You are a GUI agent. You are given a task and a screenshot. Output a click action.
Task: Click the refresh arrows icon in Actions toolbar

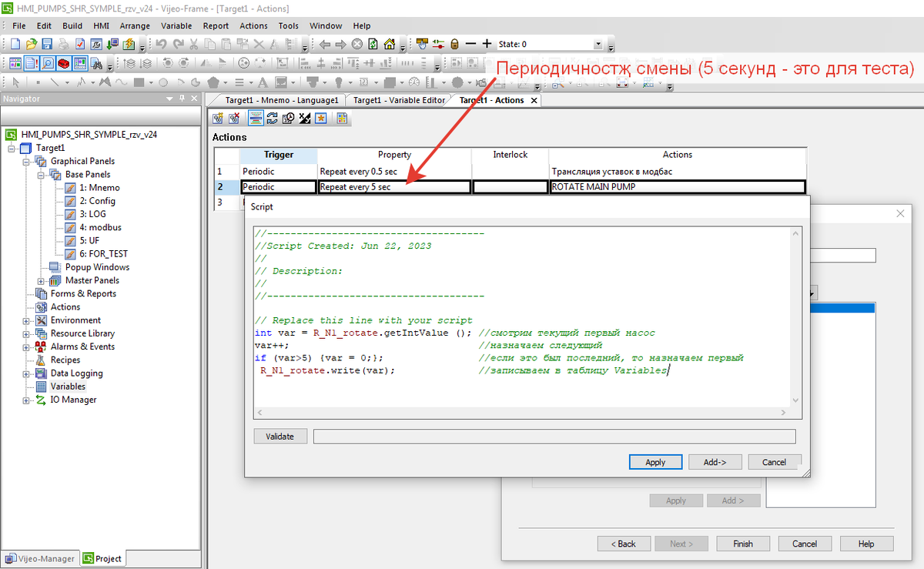(x=272, y=118)
